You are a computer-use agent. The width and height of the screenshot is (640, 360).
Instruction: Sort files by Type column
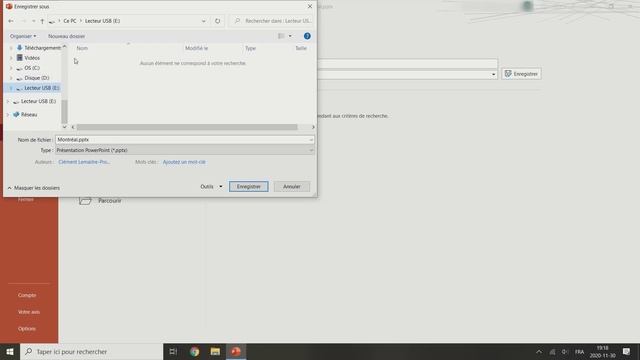pyautogui.click(x=250, y=48)
